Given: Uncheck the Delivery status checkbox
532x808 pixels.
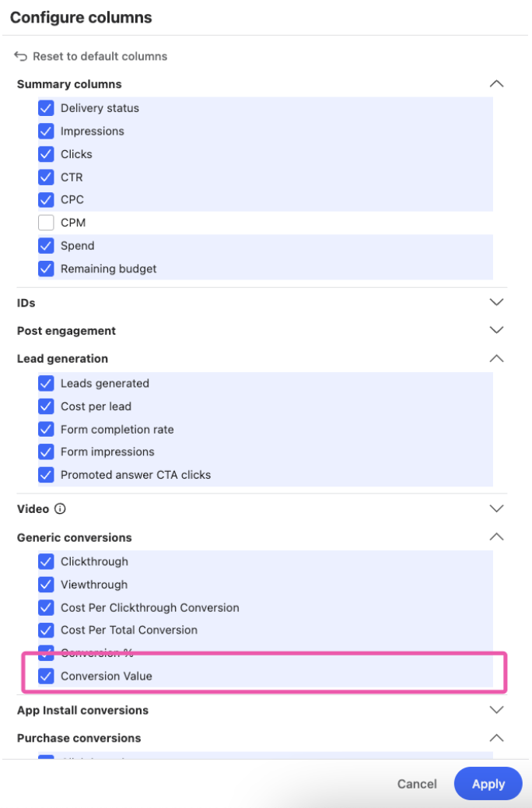Looking at the screenshot, I should coord(46,108).
